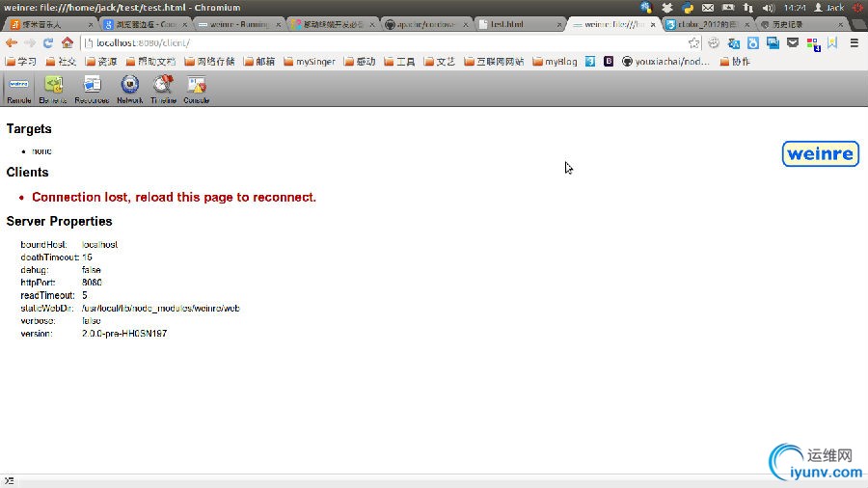Screen dimensions: 868x488
Task: Open the sound volume indicator
Action: (x=769, y=7)
